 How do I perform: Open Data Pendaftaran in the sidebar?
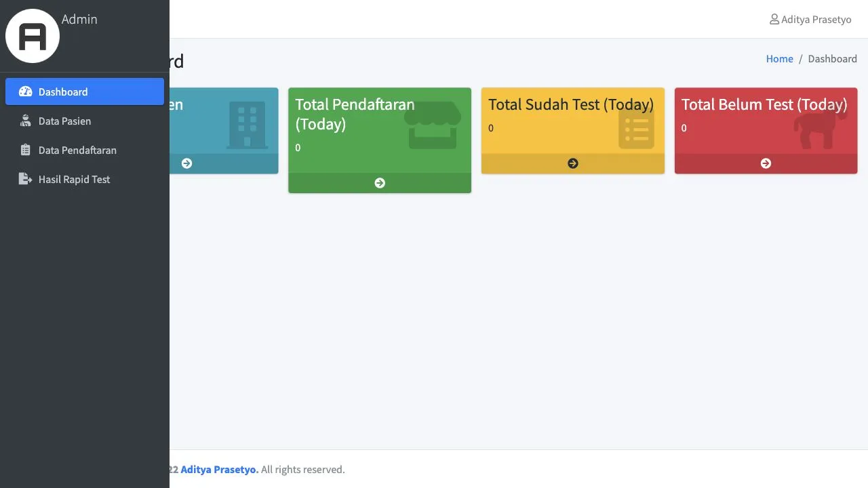85,150
